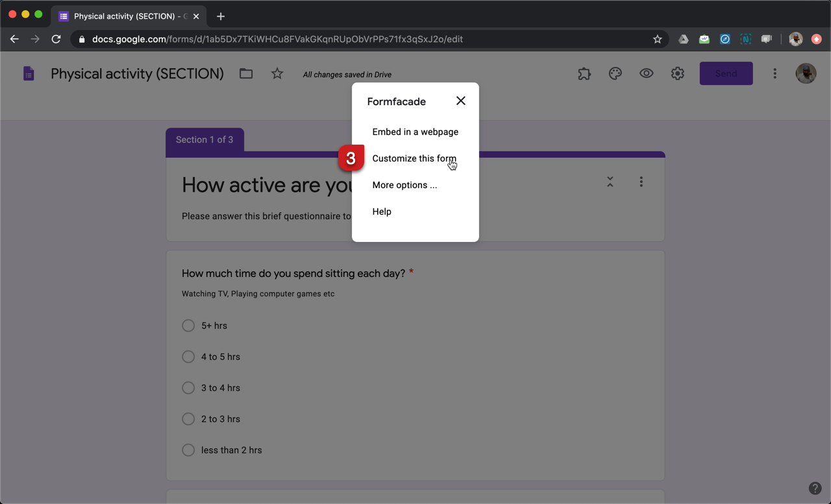Select Customize this form option

pos(414,158)
